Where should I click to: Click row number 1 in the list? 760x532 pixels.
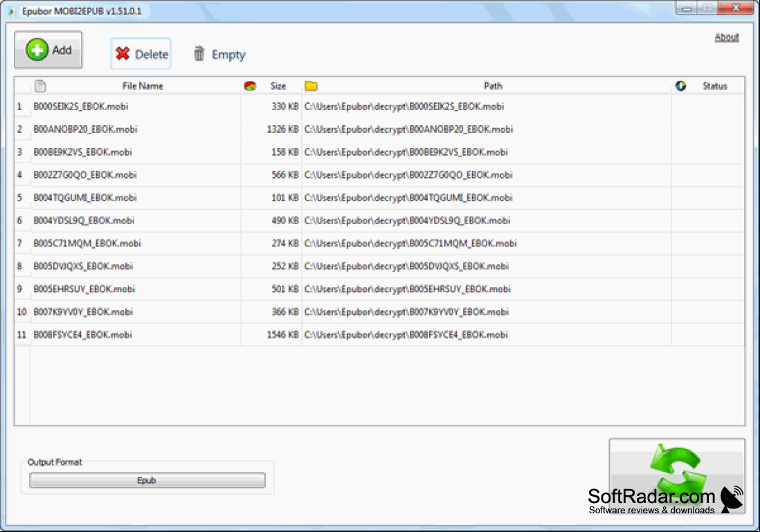19,107
